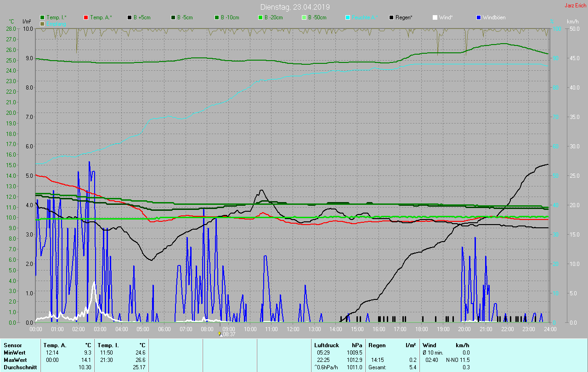
Task: Select the cyan legend square
Action: (x=348, y=17)
